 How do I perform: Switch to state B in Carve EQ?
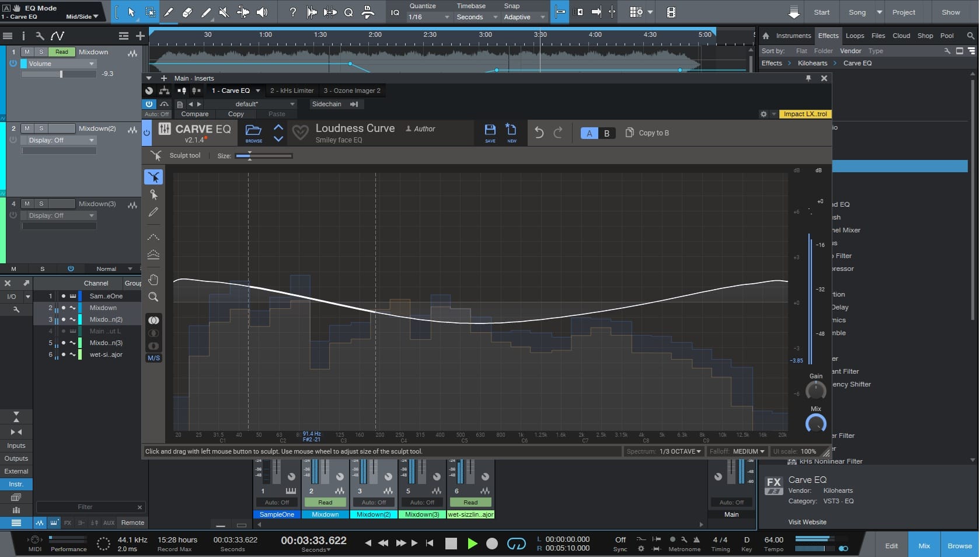tap(606, 133)
